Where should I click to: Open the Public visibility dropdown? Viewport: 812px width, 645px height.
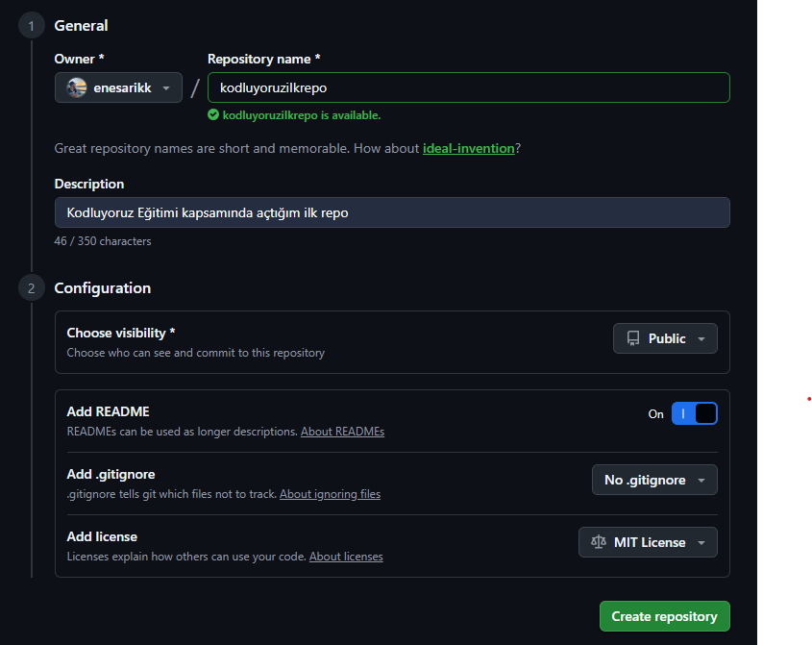tap(665, 338)
